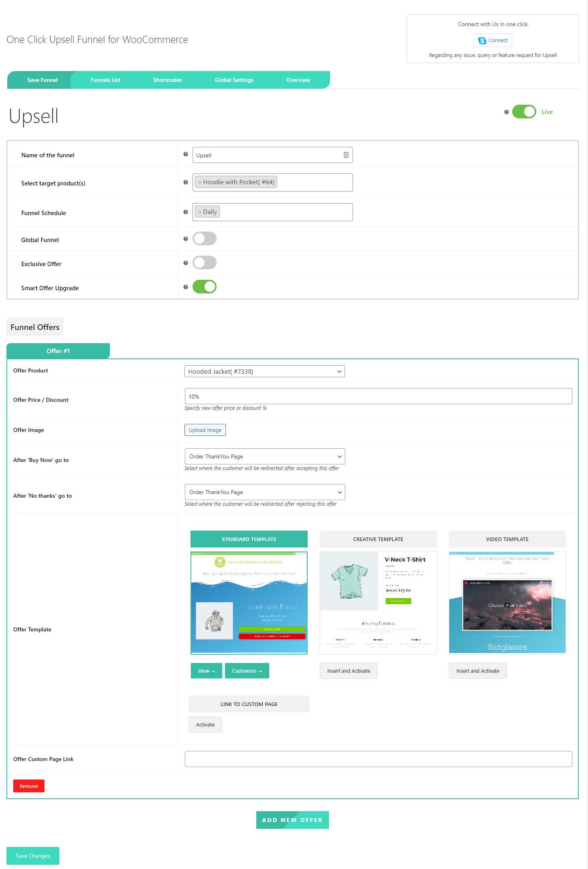Viewport: 588px width, 869px height.
Task: Insert and Activate the Video Template
Action: click(478, 671)
